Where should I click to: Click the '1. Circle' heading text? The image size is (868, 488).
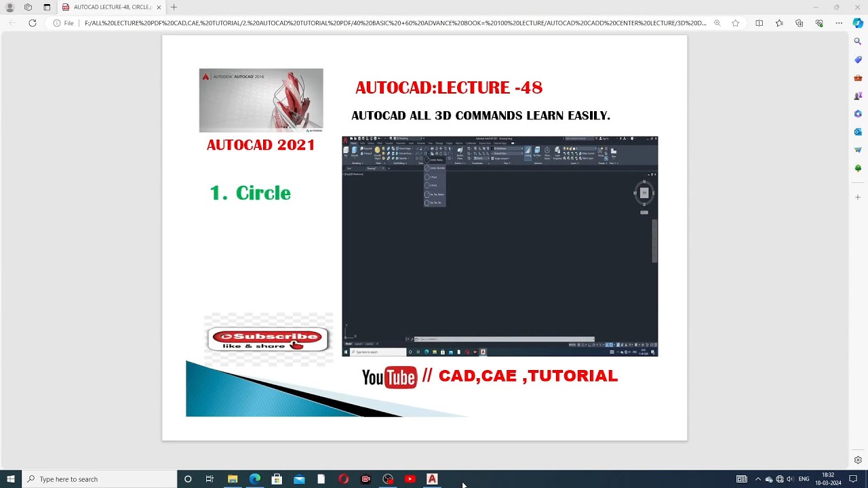[250, 193]
